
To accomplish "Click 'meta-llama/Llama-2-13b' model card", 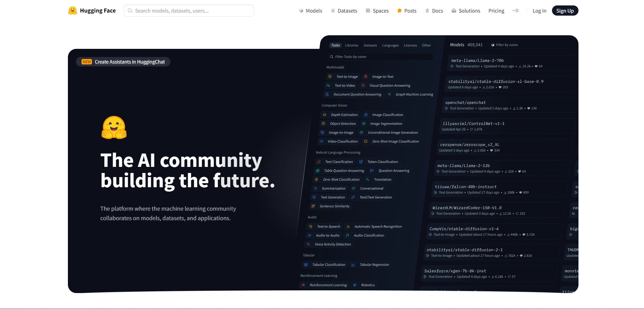I will [502, 168].
